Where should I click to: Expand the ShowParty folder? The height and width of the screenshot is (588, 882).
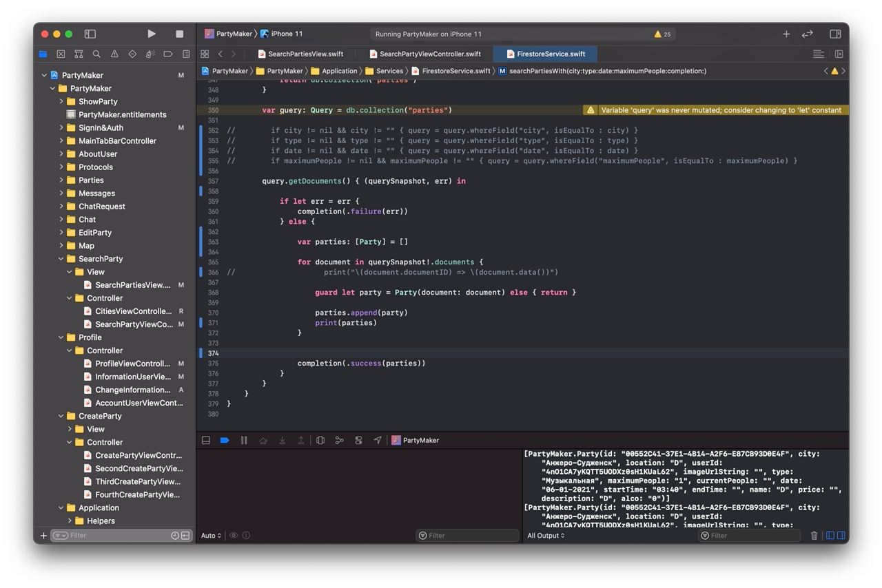coord(61,101)
